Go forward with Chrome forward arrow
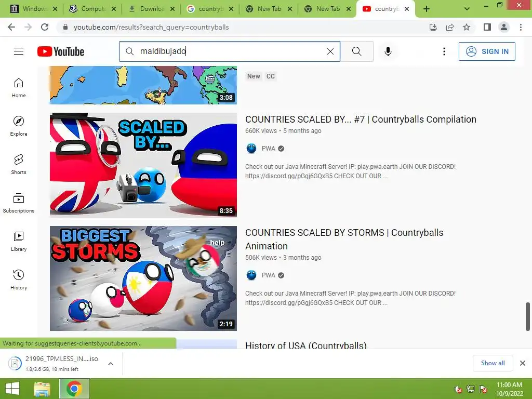Image resolution: width=532 pixels, height=399 pixels. [28, 27]
